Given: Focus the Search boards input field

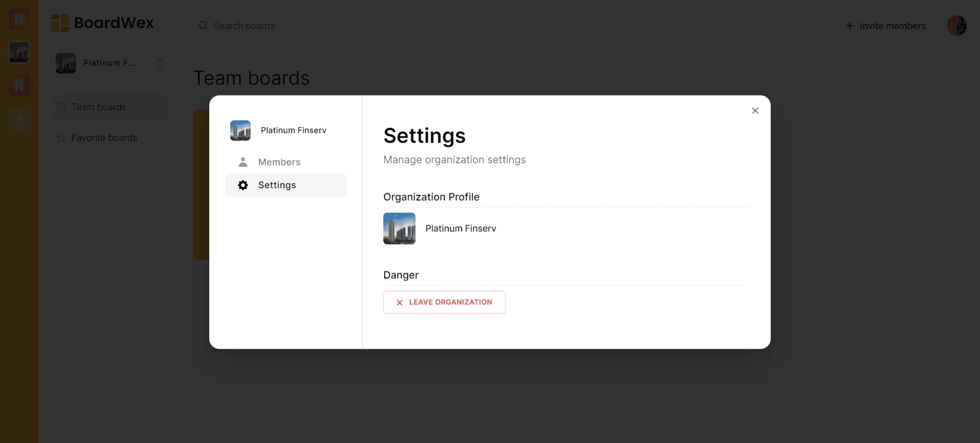Looking at the screenshot, I should tap(357, 26).
